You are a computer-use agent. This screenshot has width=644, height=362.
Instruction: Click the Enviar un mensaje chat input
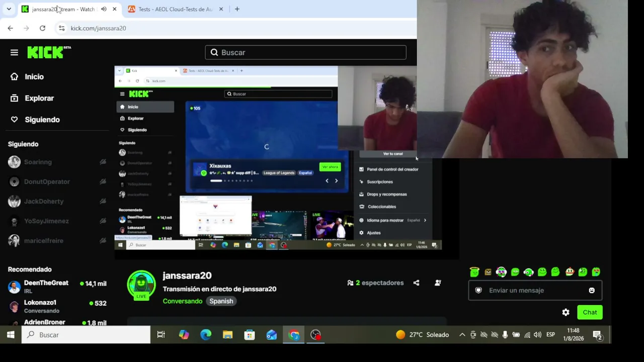tap(535, 290)
